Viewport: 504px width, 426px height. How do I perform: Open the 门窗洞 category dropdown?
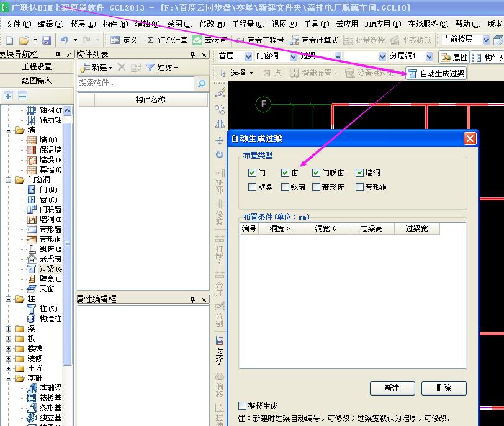(x=293, y=57)
